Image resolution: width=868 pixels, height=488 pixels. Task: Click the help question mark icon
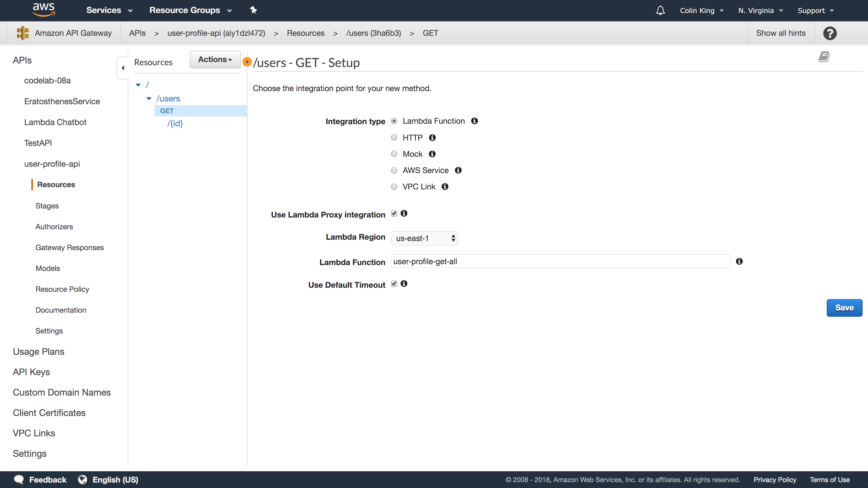coord(829,33)
